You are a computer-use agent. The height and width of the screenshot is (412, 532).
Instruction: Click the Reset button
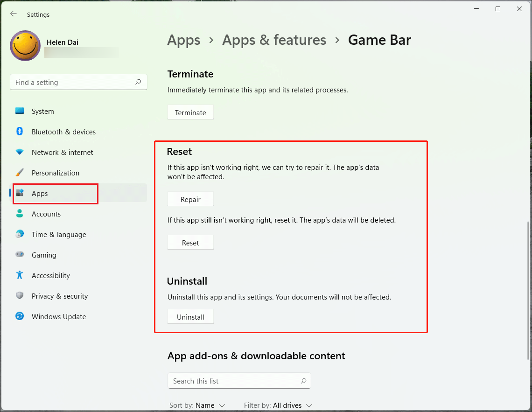[190, 242]
